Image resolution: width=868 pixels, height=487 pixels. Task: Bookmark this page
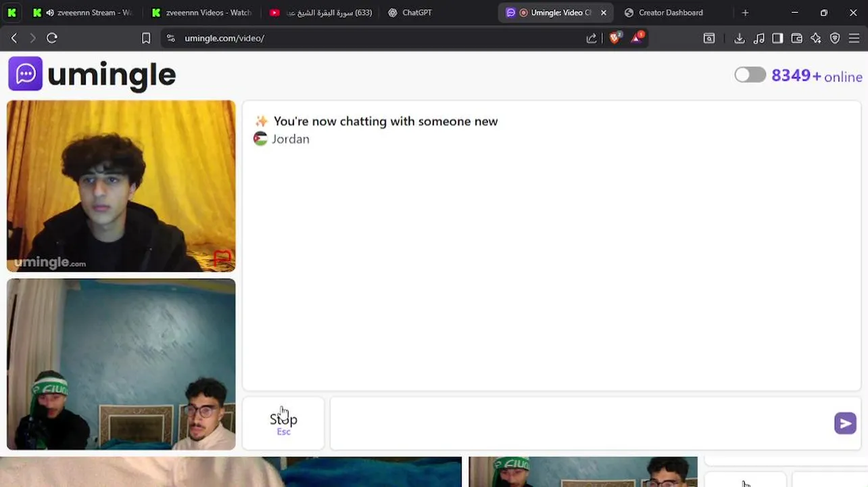point(146,38)
